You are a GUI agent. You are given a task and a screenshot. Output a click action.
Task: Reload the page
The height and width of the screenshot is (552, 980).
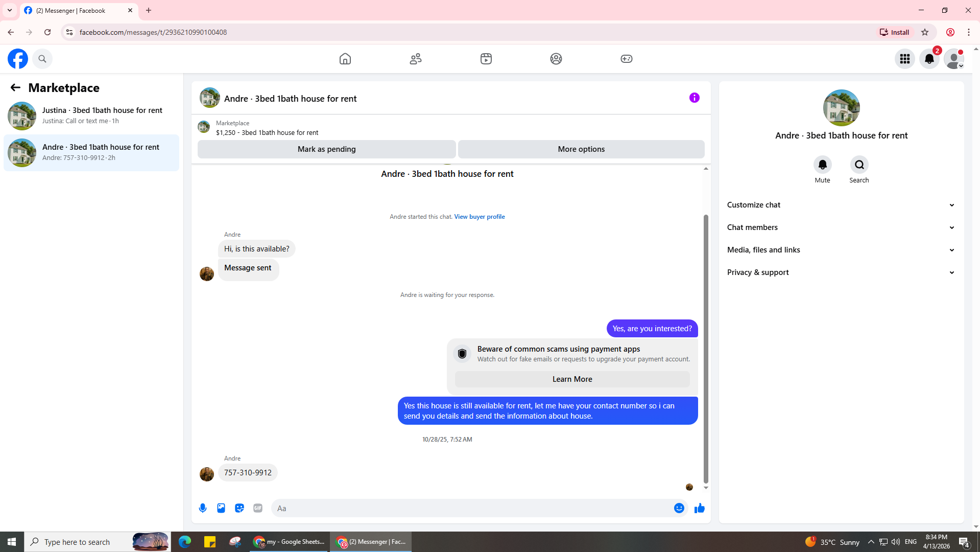coord(47,32)
